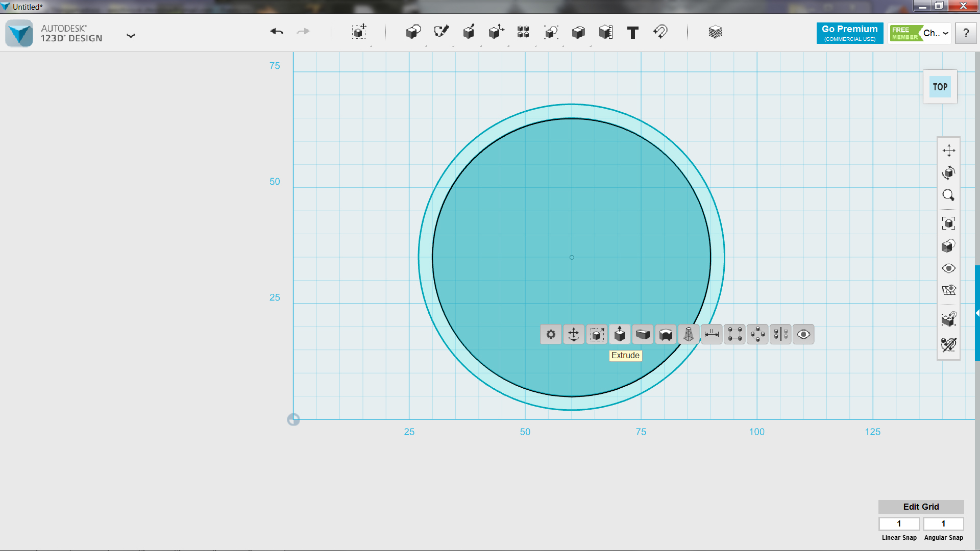Click the Undo arrow in toolbar

click(276, 32)
